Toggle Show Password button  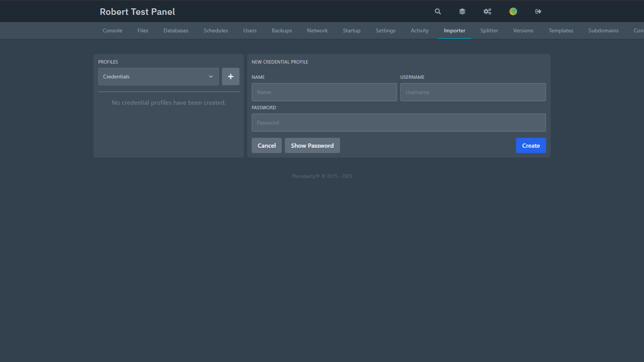point(312,145)
